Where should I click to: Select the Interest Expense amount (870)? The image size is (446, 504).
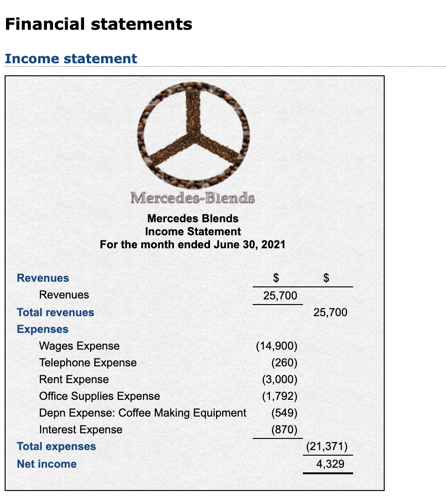tap(285, 430)
